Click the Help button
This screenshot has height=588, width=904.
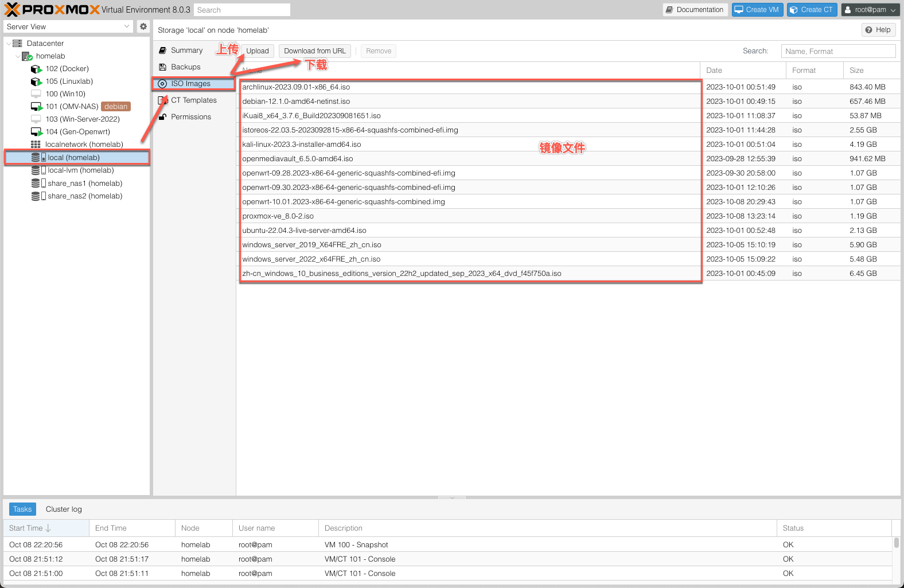click(x=878, y=30)
